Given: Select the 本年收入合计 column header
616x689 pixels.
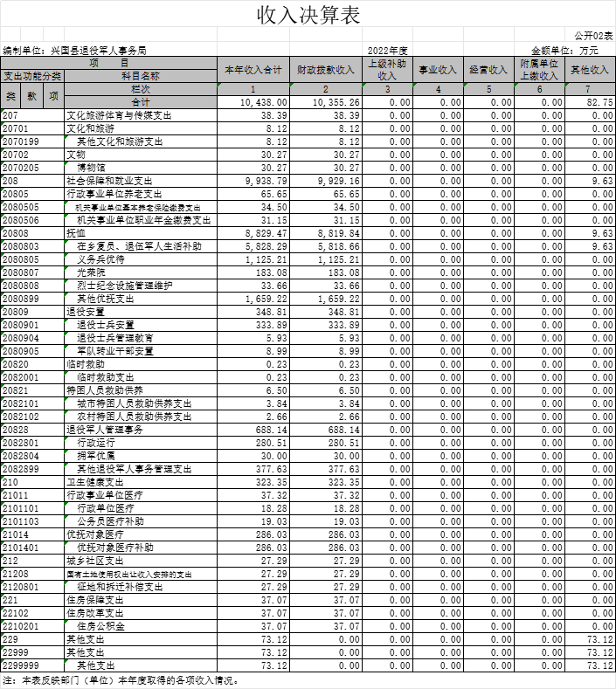Looking at the screenshot, I should 253,69.
